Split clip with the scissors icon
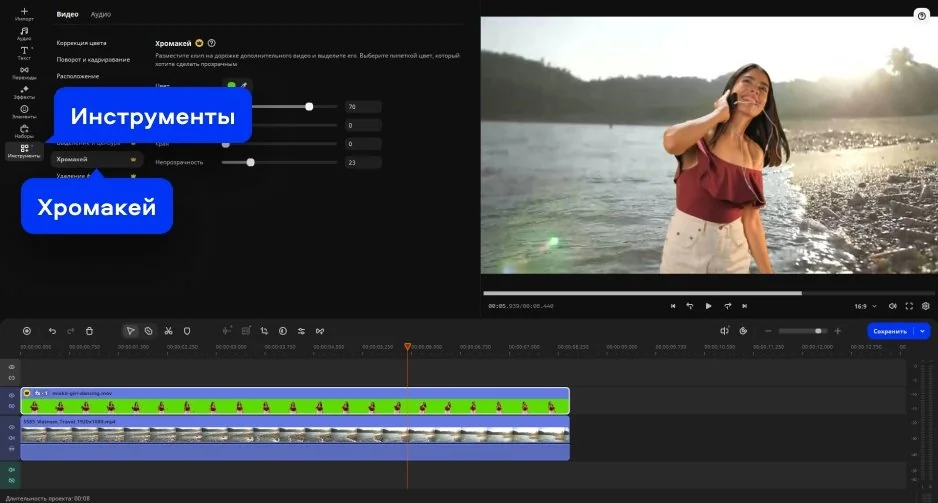The image size is (938, 503). pyautogui.click(x=169, y=331)
